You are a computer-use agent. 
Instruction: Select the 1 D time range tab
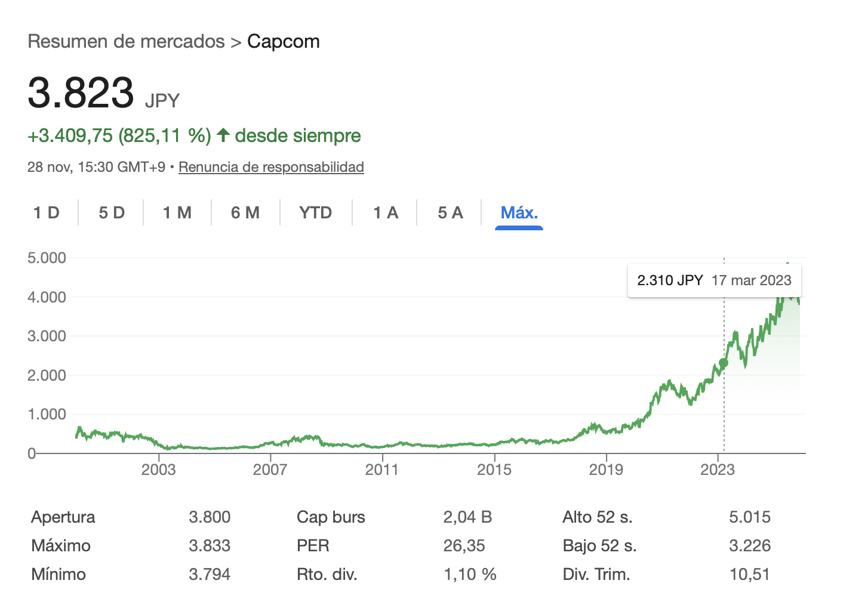[47, 213]
